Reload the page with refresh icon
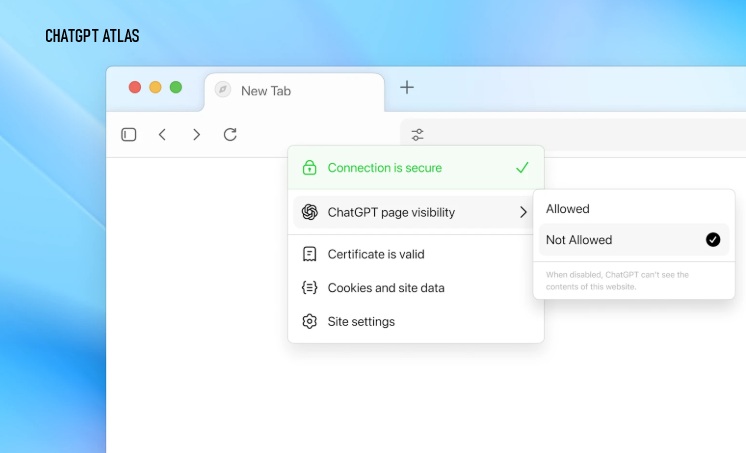Viewport: 746px width, 453px height. pos(230,135)
